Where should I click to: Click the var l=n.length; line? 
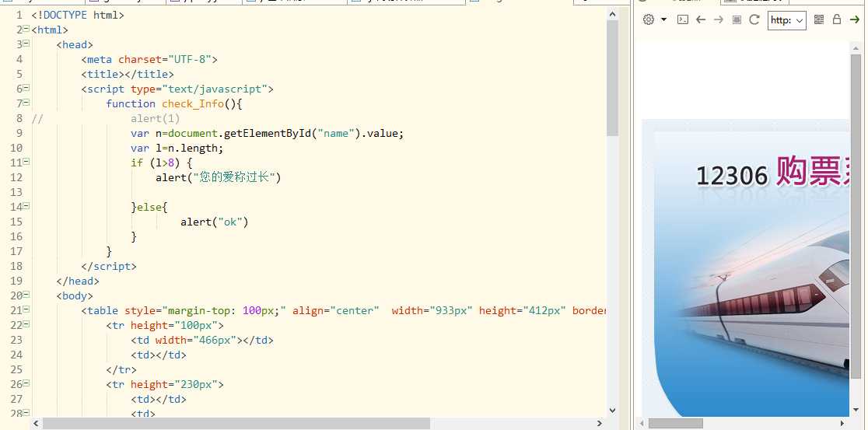pos(177,148)
